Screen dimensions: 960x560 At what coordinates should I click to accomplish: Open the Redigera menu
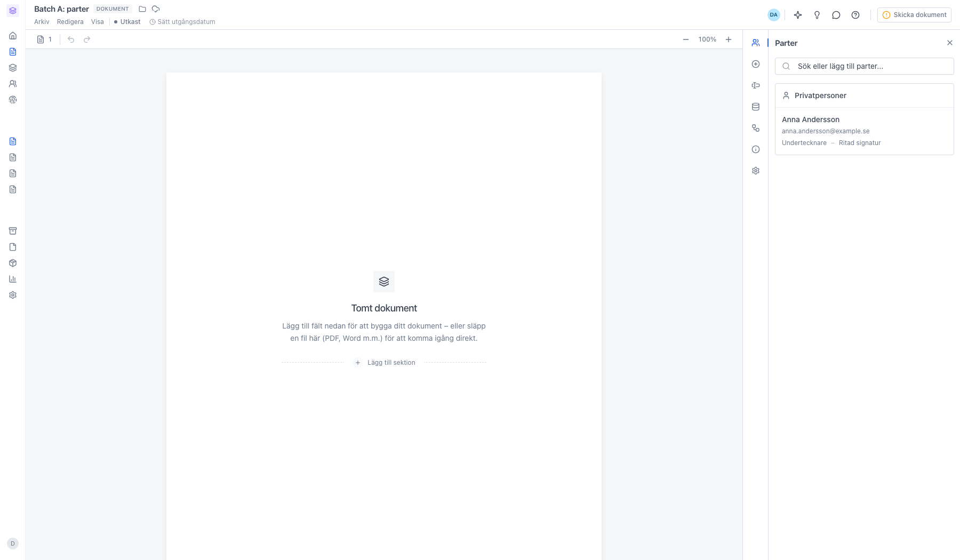70,22
